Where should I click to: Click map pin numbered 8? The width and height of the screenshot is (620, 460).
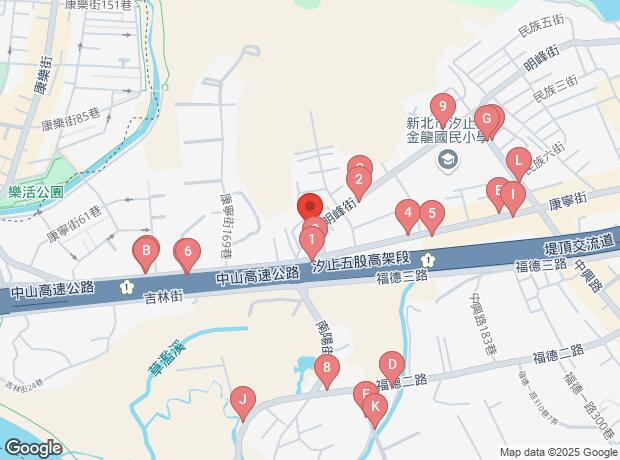tap(327, 371)
